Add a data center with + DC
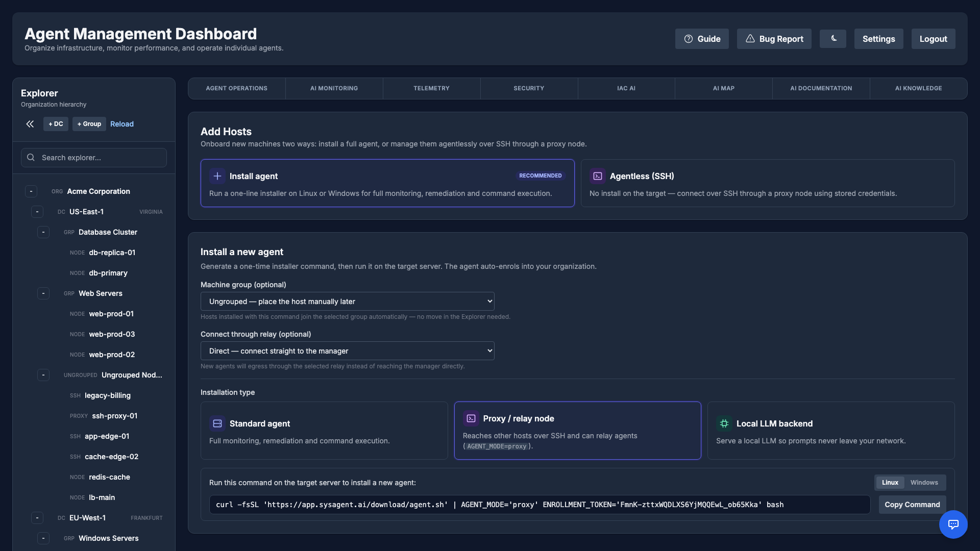The image size is (980, 551). click(x=56, y=124)
